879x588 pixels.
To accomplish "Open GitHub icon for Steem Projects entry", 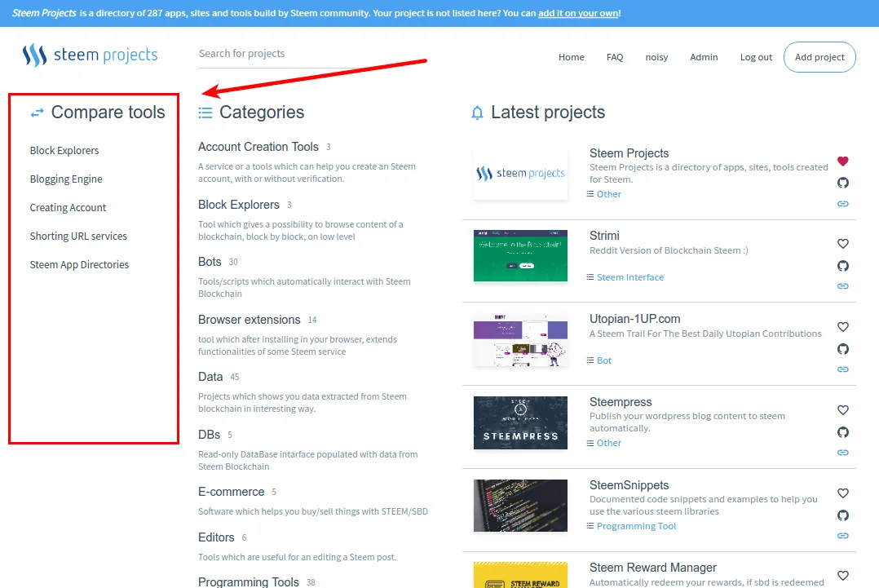I will pyautogui.click(x=842, y=183).
